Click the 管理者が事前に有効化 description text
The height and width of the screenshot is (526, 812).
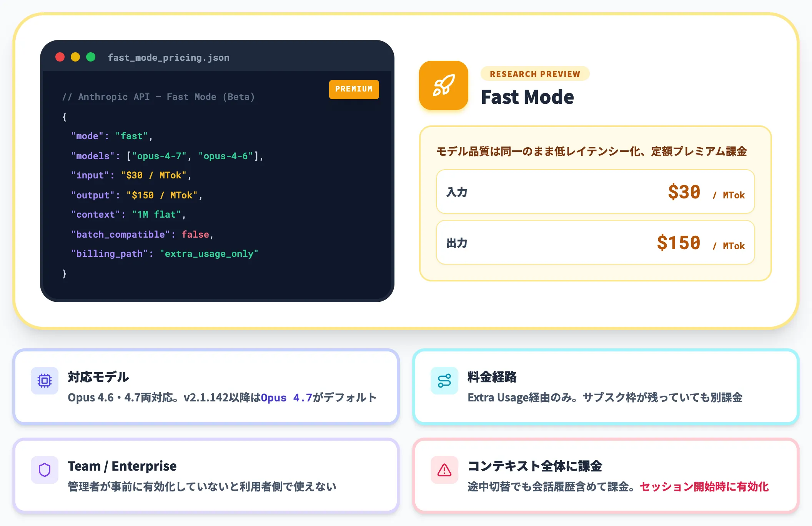pos(202,487)
